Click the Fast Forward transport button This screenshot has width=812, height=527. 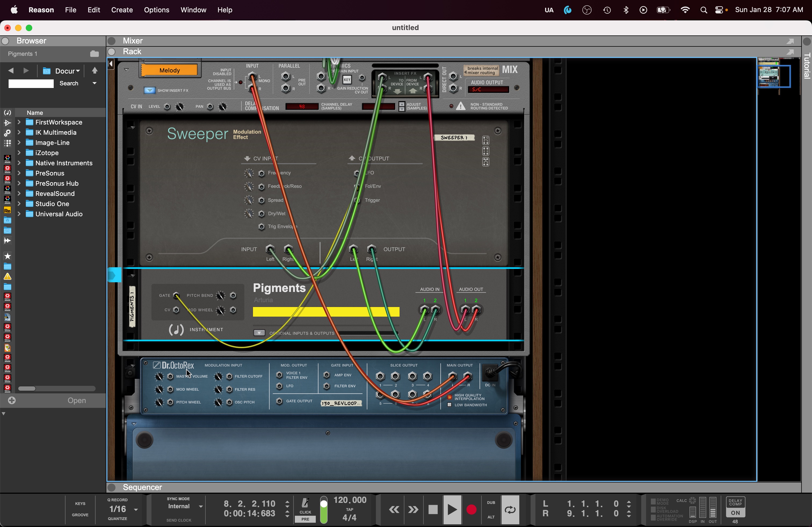click(413, 510)
